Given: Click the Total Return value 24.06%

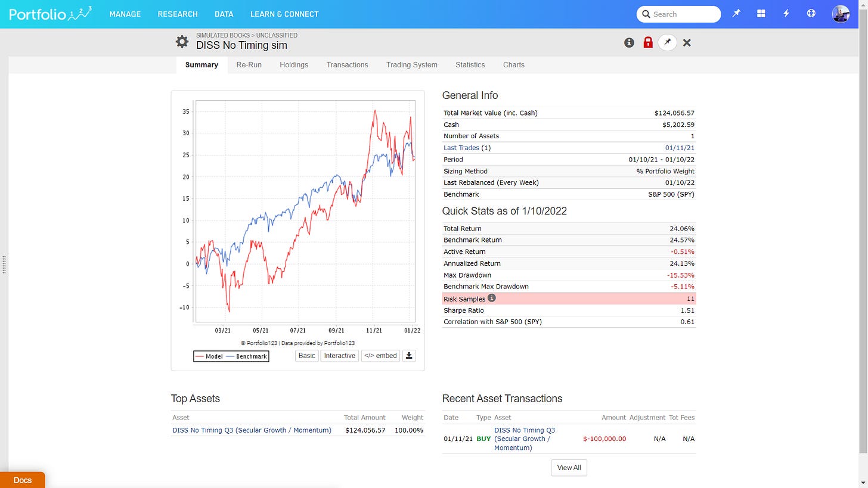Looking at the screenshot, I should 682,228.
